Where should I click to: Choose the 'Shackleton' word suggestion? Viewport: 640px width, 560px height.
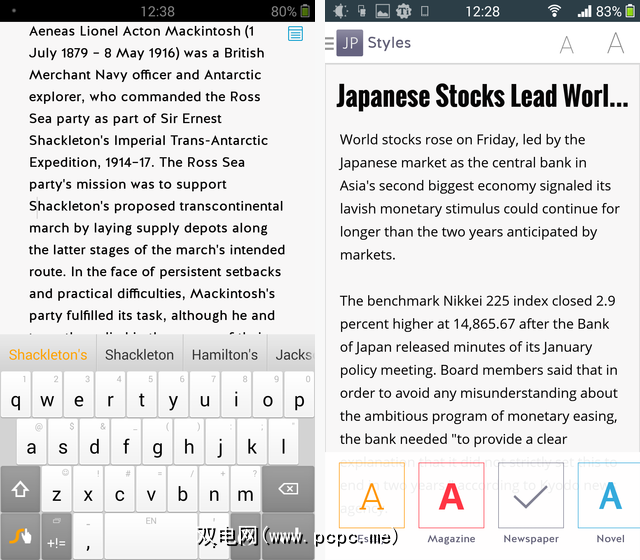pos(140,355)
